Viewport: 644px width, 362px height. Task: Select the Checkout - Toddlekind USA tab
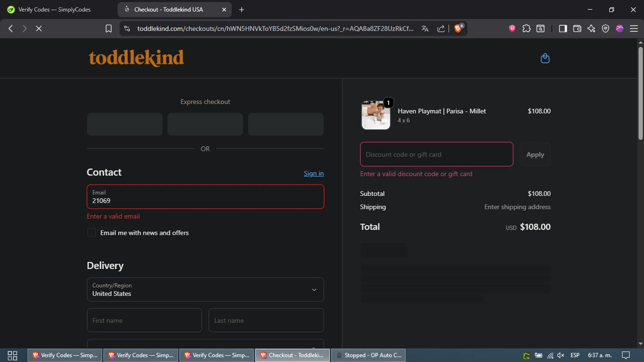(x=174, y=9)
